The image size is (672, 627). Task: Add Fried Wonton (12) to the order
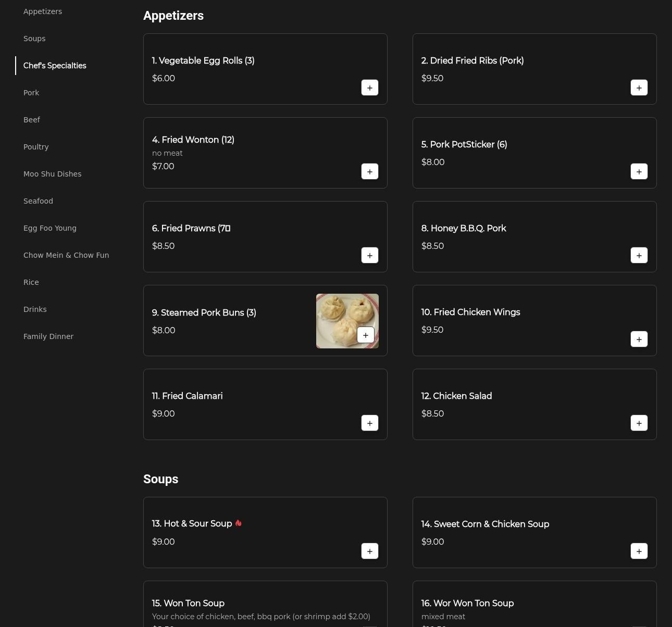pos(370,171)
